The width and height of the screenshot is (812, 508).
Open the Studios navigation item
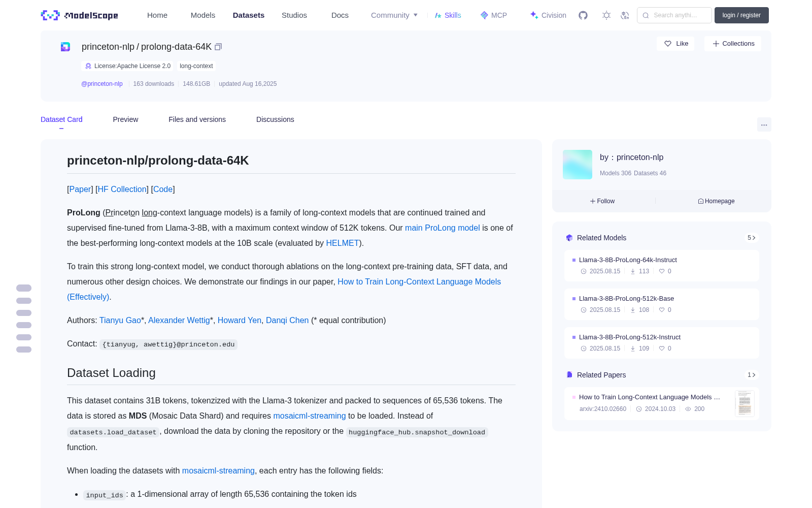pyautogui.click(x=294, y=15)
